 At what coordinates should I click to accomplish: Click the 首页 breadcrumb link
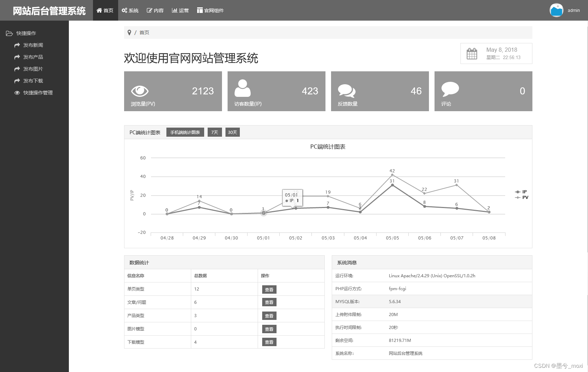tap(144, 33)
